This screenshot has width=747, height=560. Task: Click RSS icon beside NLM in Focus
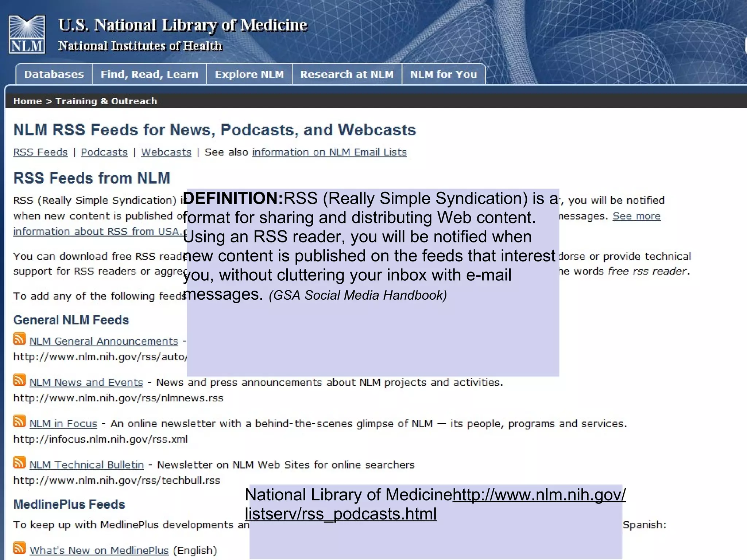(19, 421)
